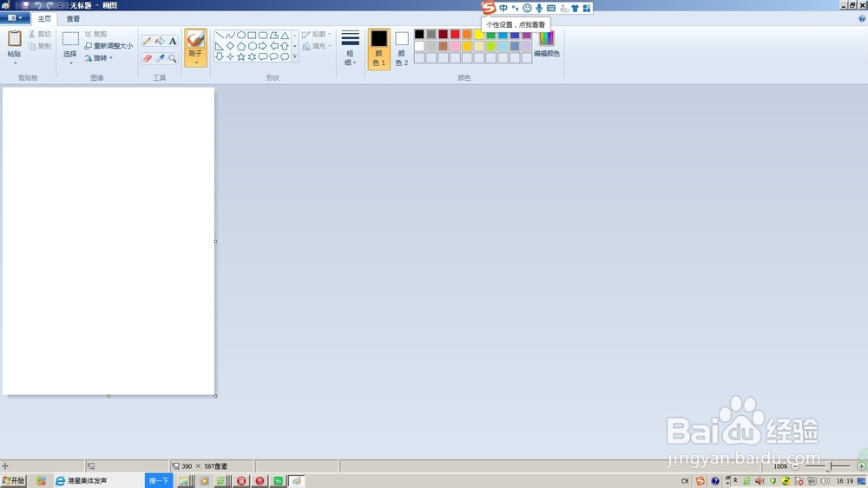Choose the four-point star shape
Screen dimensions: 868x488
[230, 56]
